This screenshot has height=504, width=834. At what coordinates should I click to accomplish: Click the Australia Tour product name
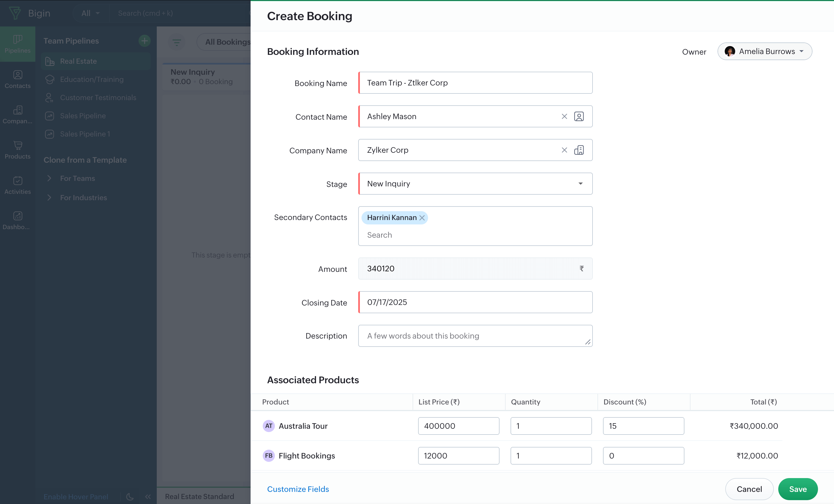click(x=303, y=426)
